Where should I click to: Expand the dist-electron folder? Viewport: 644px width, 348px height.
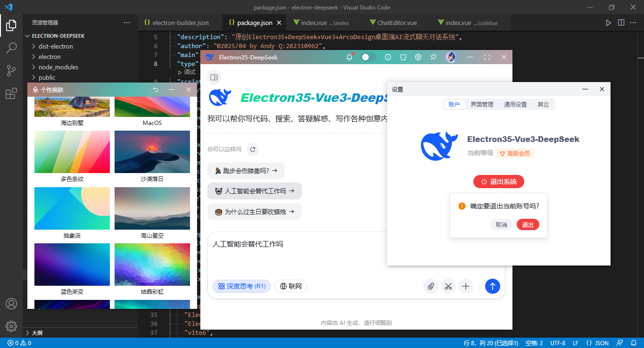[x=56, y=46]
